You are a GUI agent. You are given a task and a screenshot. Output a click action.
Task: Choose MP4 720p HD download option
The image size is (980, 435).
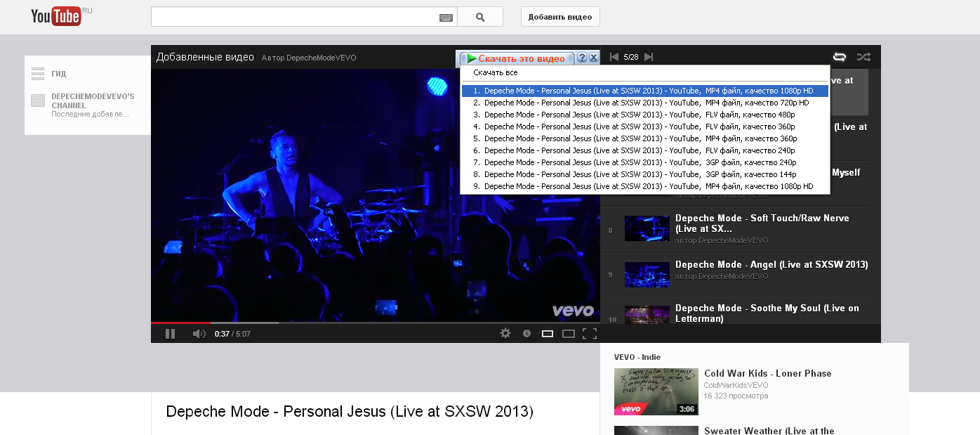click(x=646, y=103)
